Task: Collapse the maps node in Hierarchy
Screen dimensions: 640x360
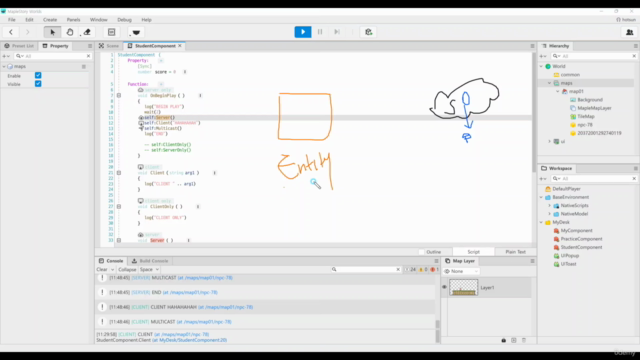Action: click(549, 83)
